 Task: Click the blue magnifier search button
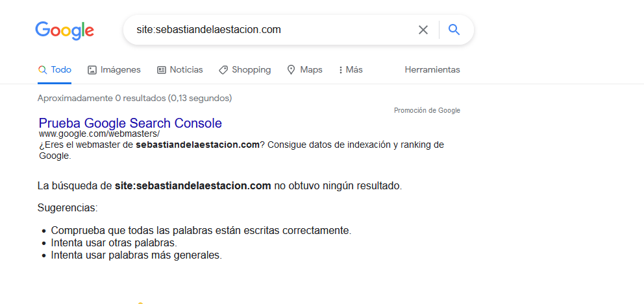click(x=454, y=30)
